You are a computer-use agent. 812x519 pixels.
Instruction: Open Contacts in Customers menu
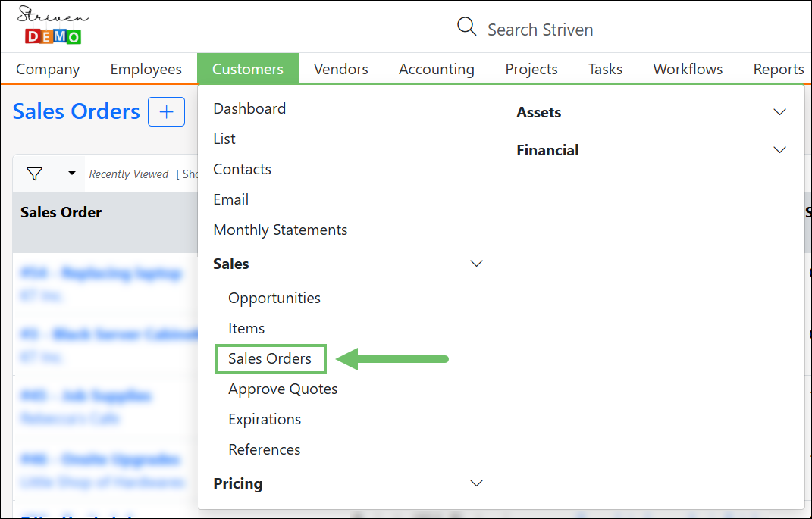(x=242, y=169)
